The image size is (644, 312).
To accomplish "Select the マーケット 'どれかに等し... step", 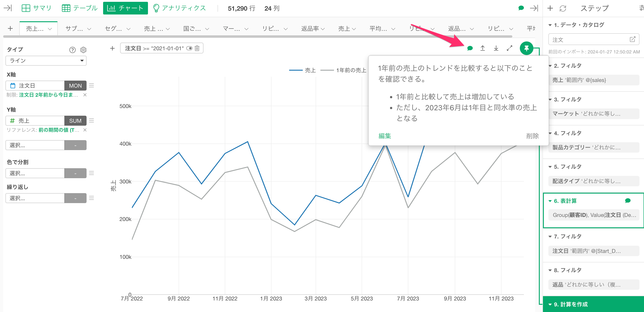I will pyautogui.click(x=594, y=114).
